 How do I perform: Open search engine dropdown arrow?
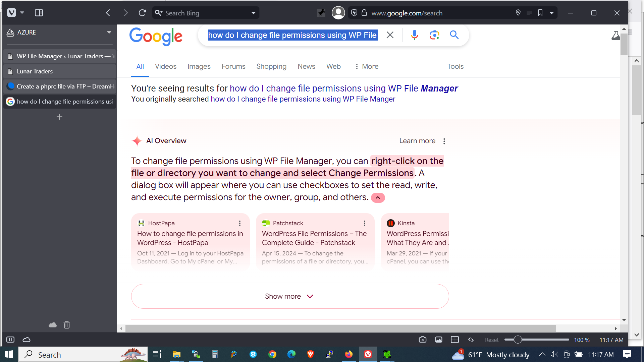click(254, 13)
